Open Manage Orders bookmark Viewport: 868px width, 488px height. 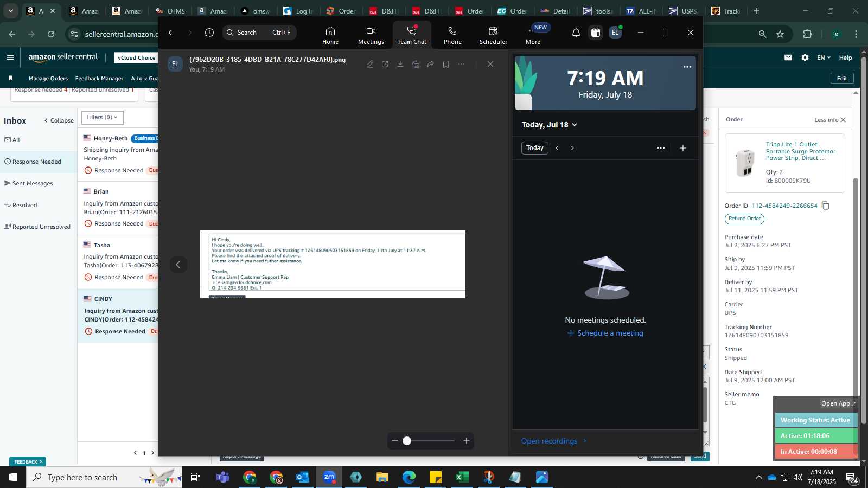[48, 78]
